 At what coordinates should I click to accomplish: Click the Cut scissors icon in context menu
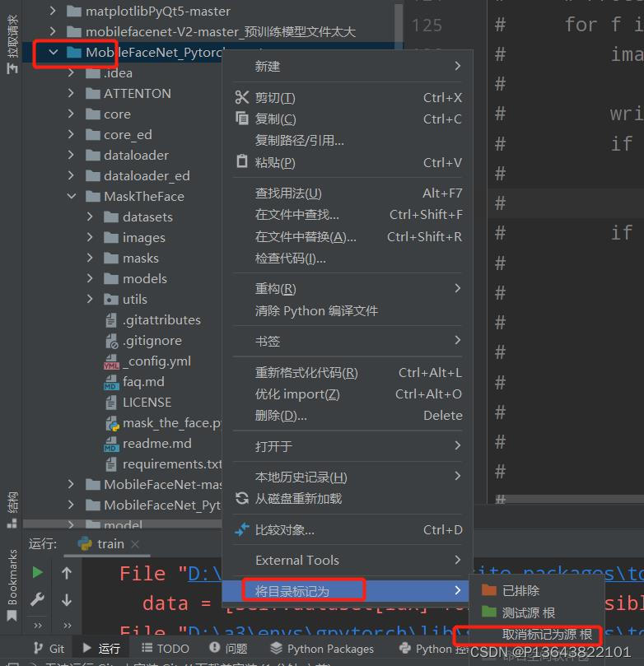[242, 97]
